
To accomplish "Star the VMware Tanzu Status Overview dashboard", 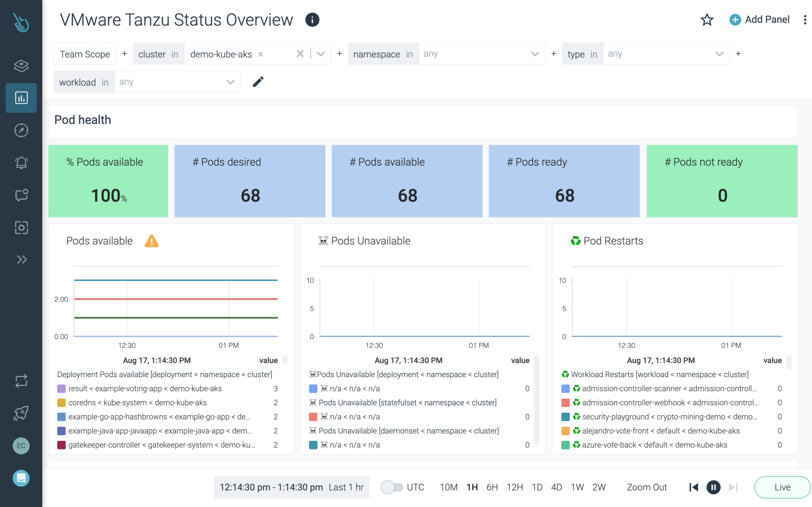I will tap(707, 20).
